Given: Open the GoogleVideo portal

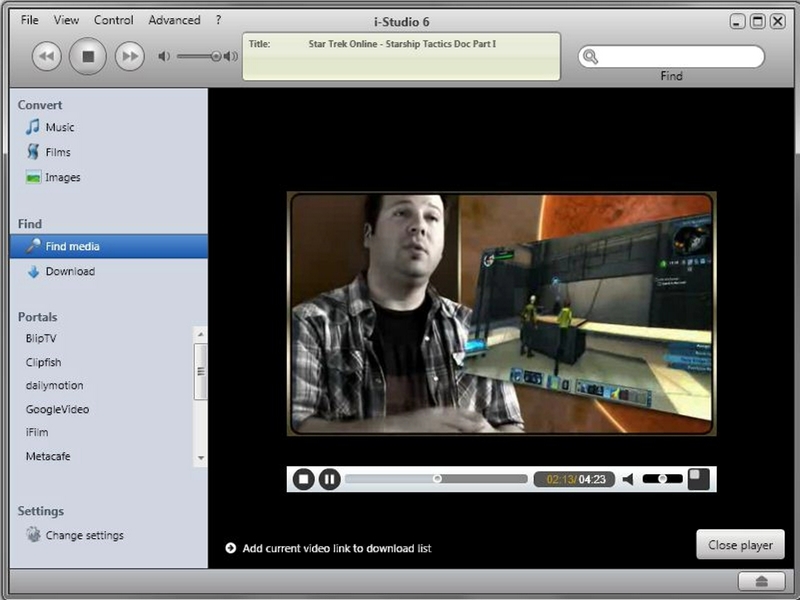Looking at the screenshot, I should 57,409.
